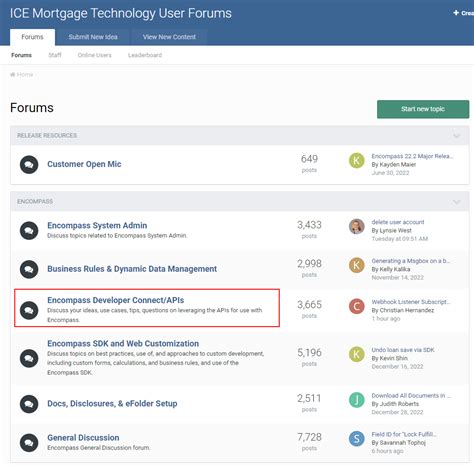474x465 pixels.
Task: Open Savannah Tophoj's avatar
Action: [x=356, y=438]
